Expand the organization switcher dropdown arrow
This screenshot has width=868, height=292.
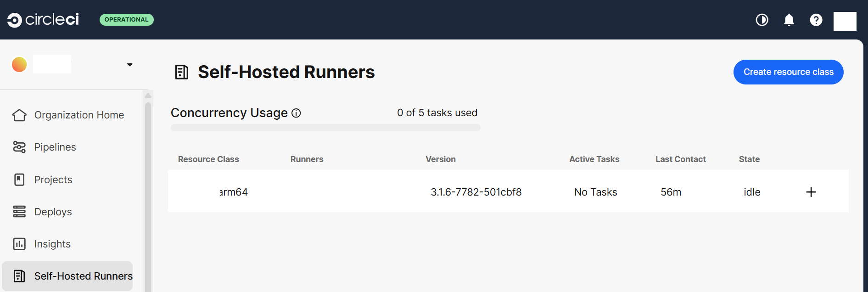[x=130, y=65]
